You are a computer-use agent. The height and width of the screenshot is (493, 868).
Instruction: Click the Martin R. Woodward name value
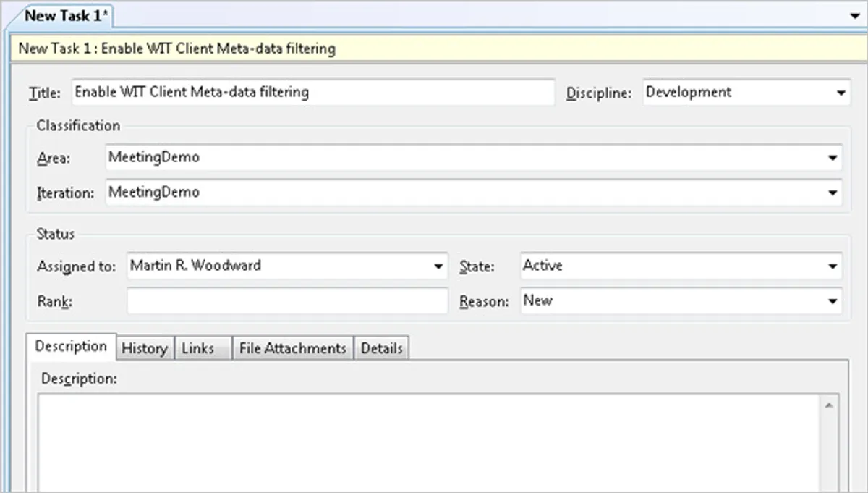[195, 266]
